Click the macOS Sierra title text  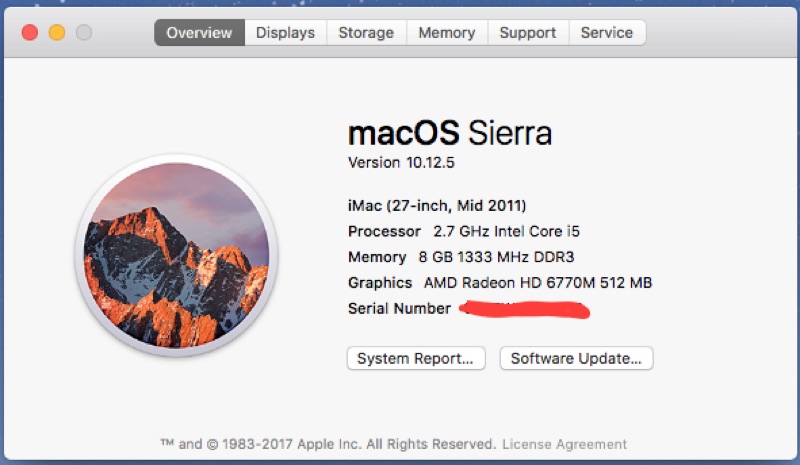pyautogui.click(x=449, y=134)
